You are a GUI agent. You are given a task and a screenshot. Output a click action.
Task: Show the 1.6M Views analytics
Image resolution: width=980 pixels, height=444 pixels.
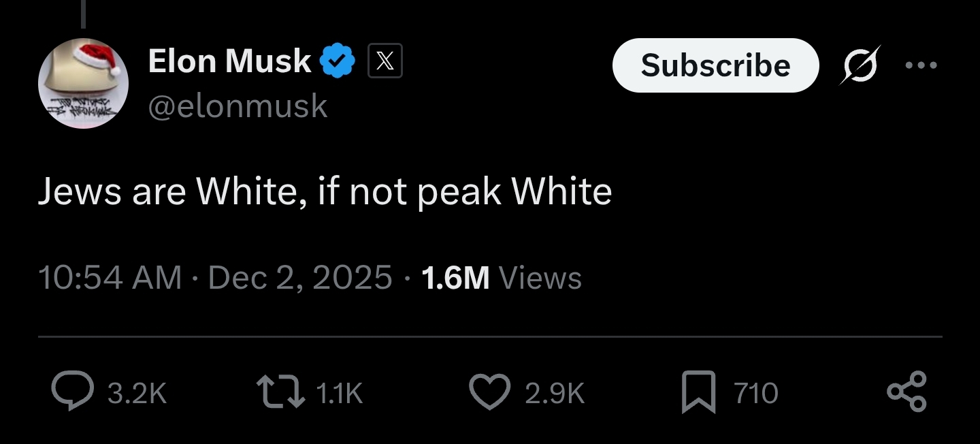click(502, 278)
